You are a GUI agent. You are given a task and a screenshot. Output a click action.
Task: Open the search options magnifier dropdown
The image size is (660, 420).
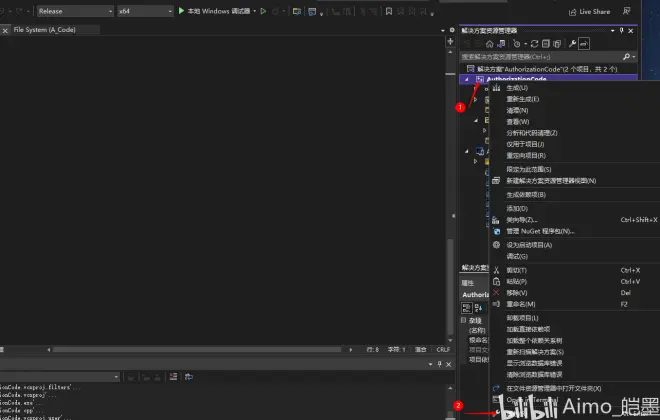(629, 57)
